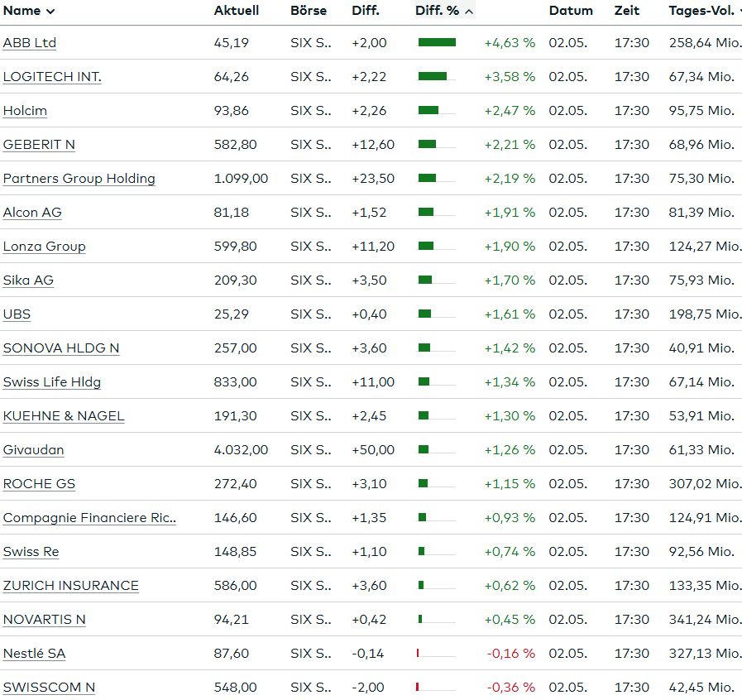Screen dimensions: 742x700
Task: Click Givaudan price 4.032,00
Action: (x=241, y=449)
